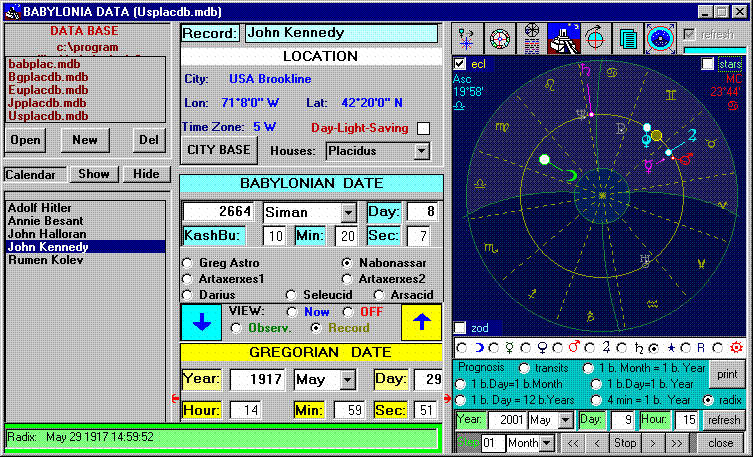Screen dimensions: 753x457
Task: Click the sky dome view icon
Action: [x=659, y=38]
